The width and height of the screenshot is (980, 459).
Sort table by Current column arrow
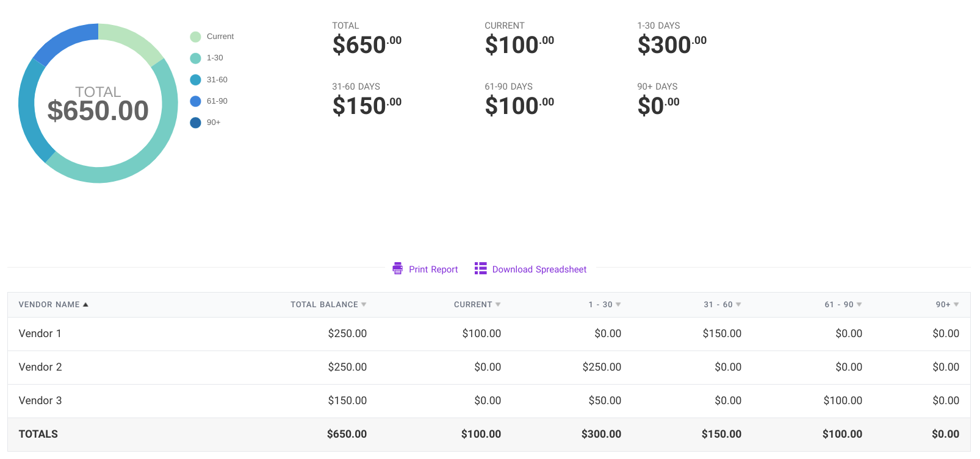pyautogui.click(x=498, y=305)
